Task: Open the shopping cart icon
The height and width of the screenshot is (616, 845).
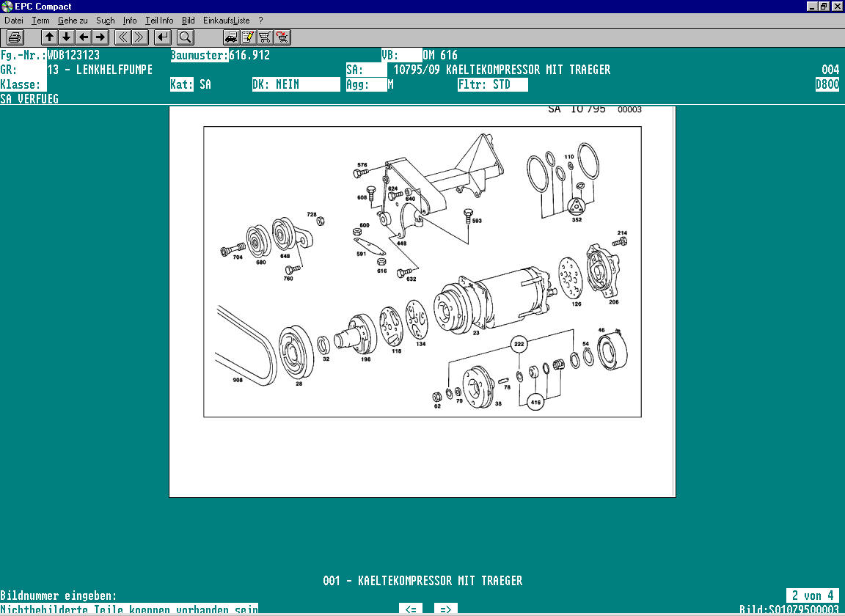Action: coord(265,37)
